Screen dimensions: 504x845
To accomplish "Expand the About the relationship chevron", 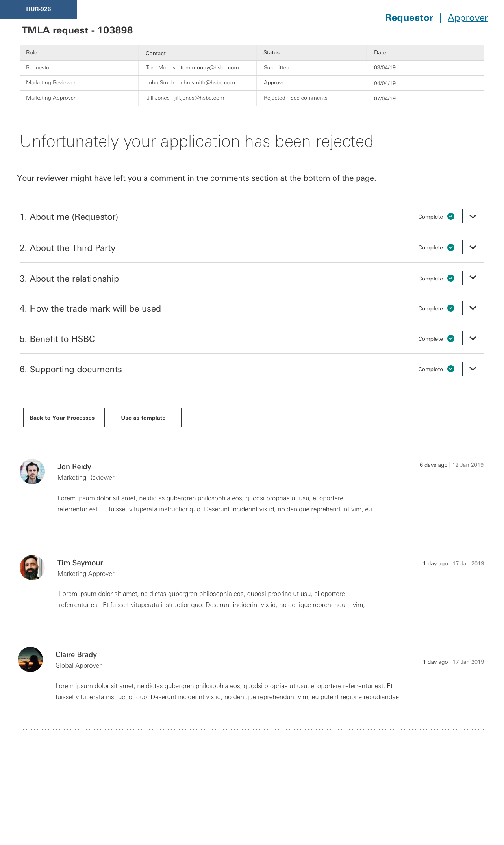I will [473, 278].
